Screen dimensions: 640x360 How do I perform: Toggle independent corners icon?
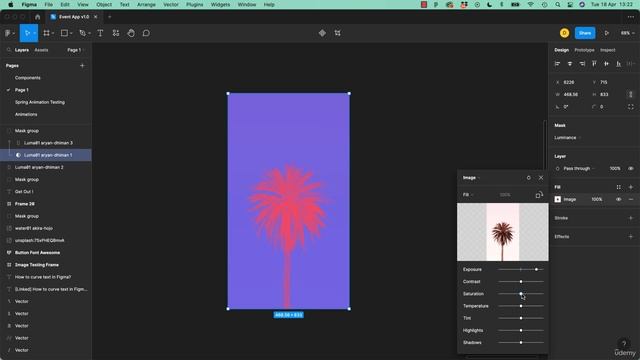[631, 107]
